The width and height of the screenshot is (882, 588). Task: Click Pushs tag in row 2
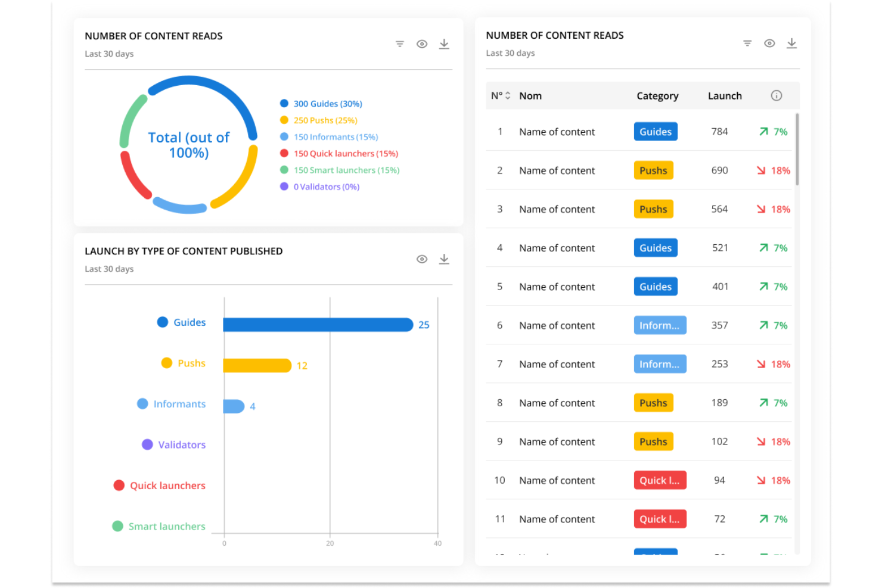[x=653, y=170]
